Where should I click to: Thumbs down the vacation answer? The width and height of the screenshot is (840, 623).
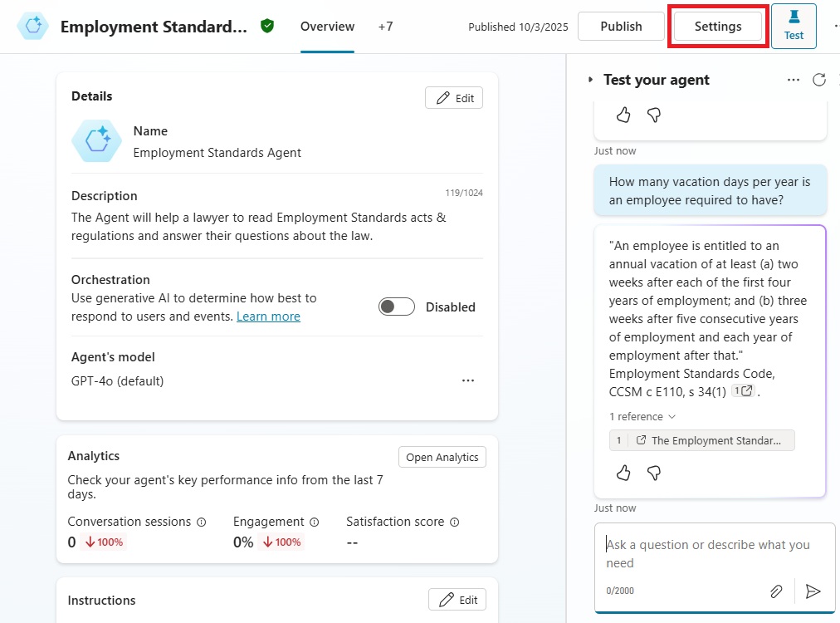[x=653, y=473]
